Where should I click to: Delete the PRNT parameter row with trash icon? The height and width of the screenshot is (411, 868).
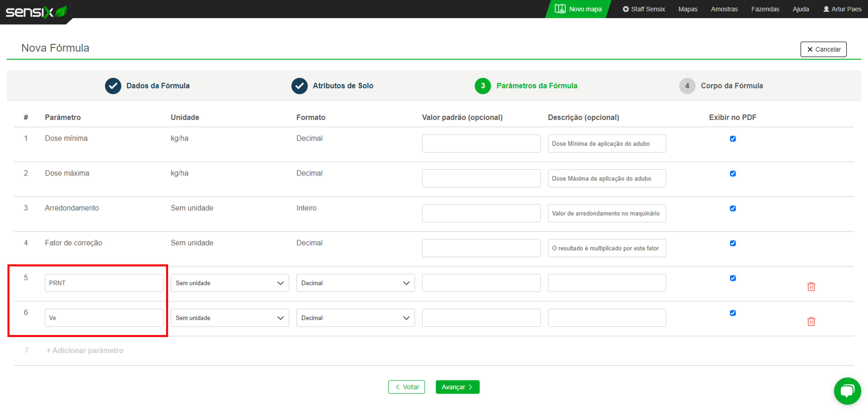click(811, 286)
